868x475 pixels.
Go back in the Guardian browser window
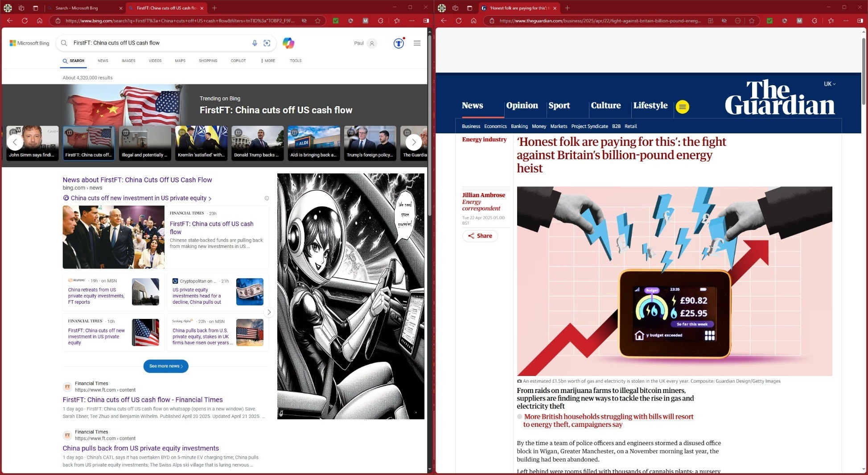pyautogui.click(x=444, y=21)
